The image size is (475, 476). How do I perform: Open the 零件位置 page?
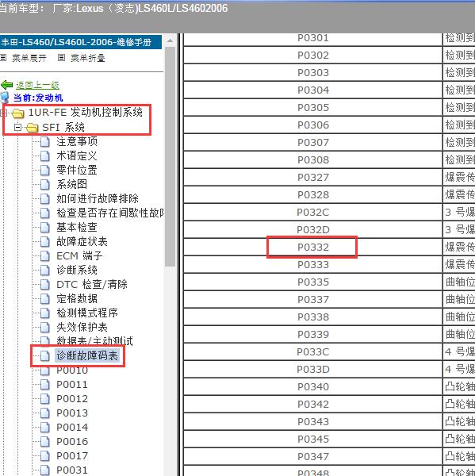pyautogui.click(x=77, y=170)
